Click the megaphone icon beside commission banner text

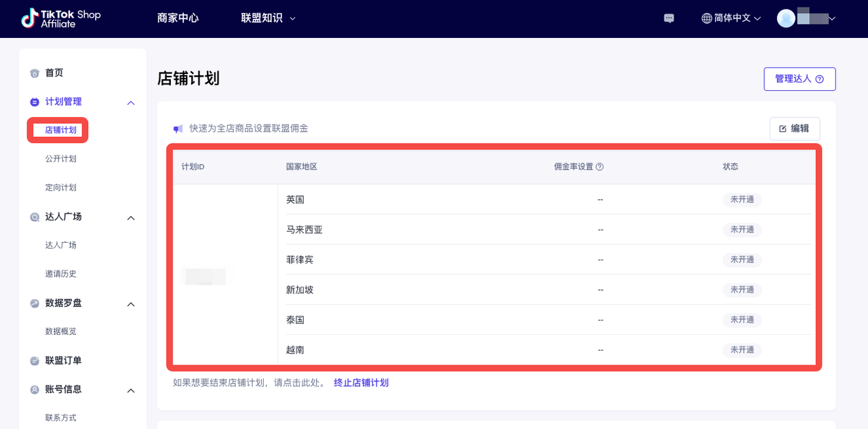tap(178, 129)
